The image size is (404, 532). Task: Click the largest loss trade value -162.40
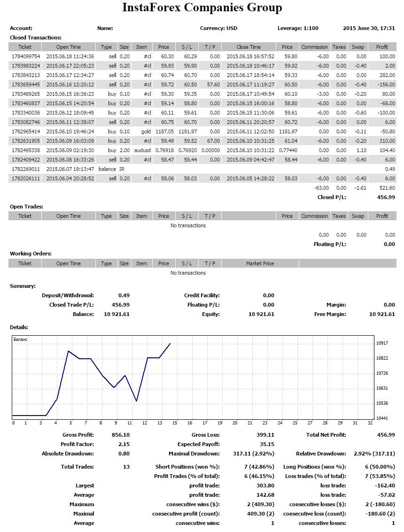coord(385,486)
